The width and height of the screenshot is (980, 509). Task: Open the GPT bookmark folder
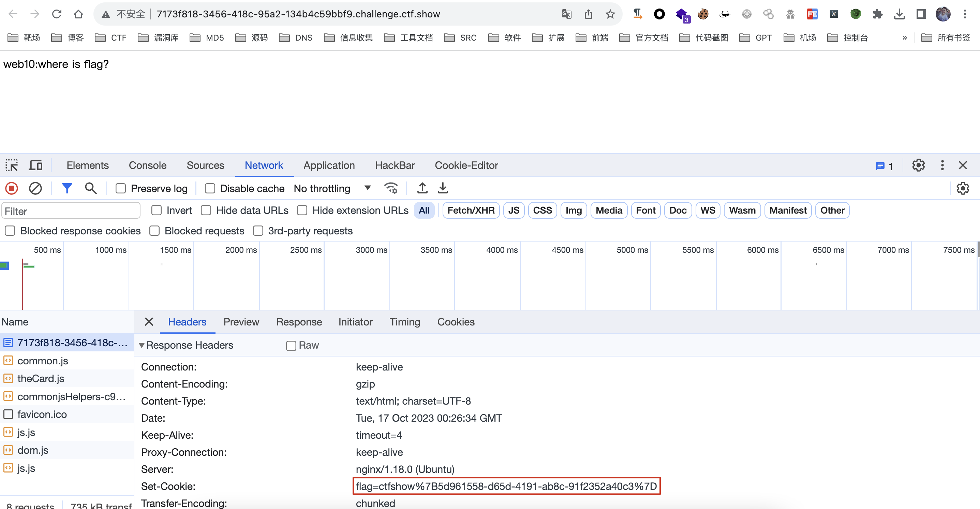756,38
